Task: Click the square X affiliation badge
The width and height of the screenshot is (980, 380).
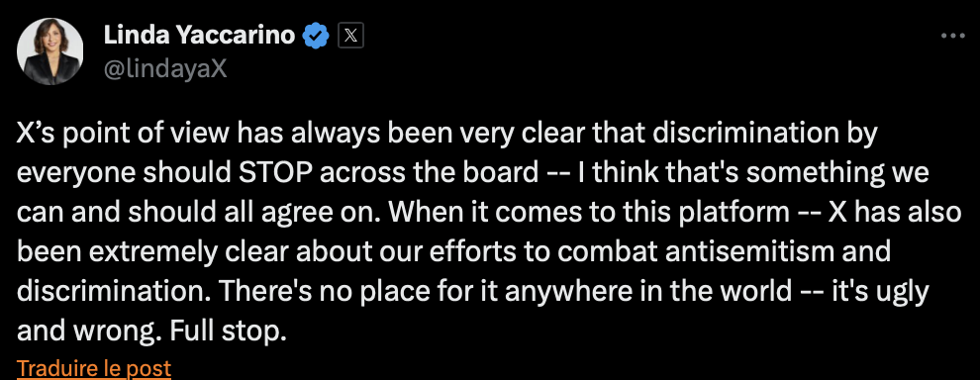Action: tap(350, 37)
